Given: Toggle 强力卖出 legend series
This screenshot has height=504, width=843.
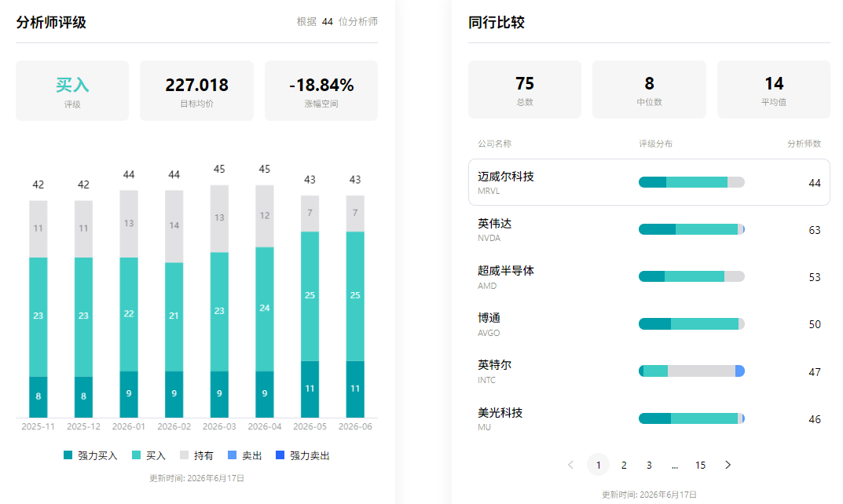Looking at the screenshot, I should pos(302,455).
